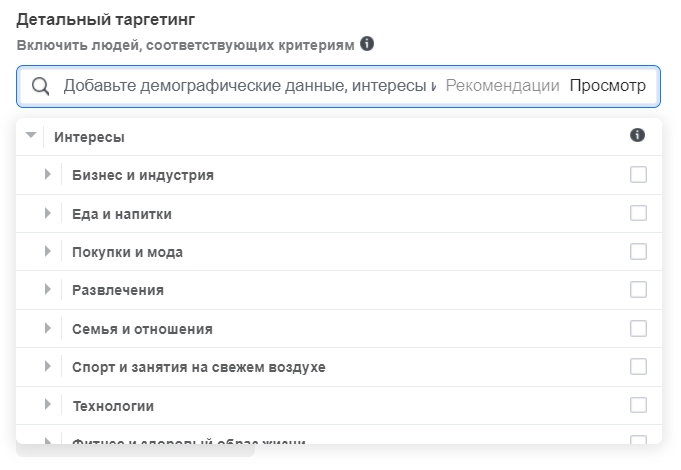681x470 pixels.
Task: Enable the Покупки и мода checkbox
Action: click(x=638, y=252)
